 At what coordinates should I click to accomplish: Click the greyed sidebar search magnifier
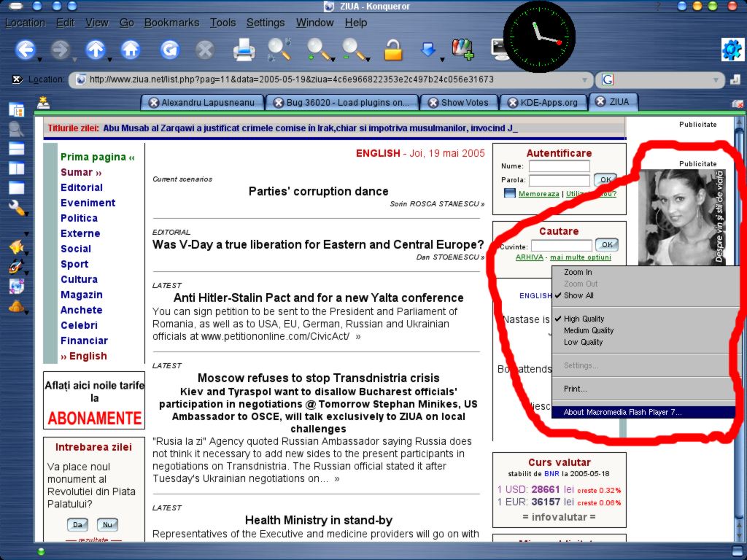[x=16, y=129]
